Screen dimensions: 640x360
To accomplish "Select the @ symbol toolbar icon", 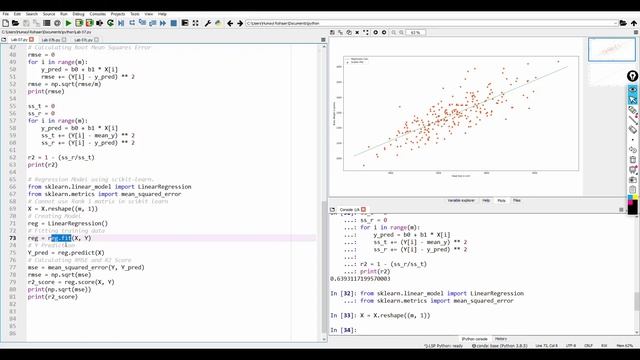I will coord(58,23).
